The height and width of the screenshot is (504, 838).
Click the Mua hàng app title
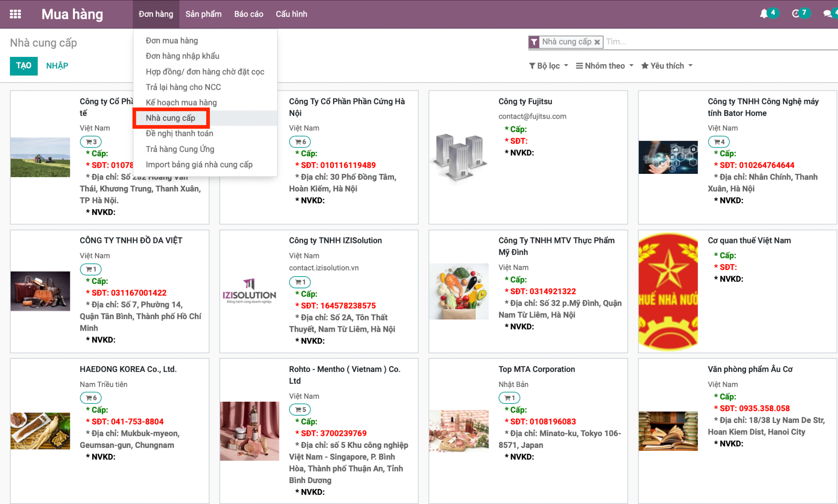pyautogui.click(x=72, y=14)
